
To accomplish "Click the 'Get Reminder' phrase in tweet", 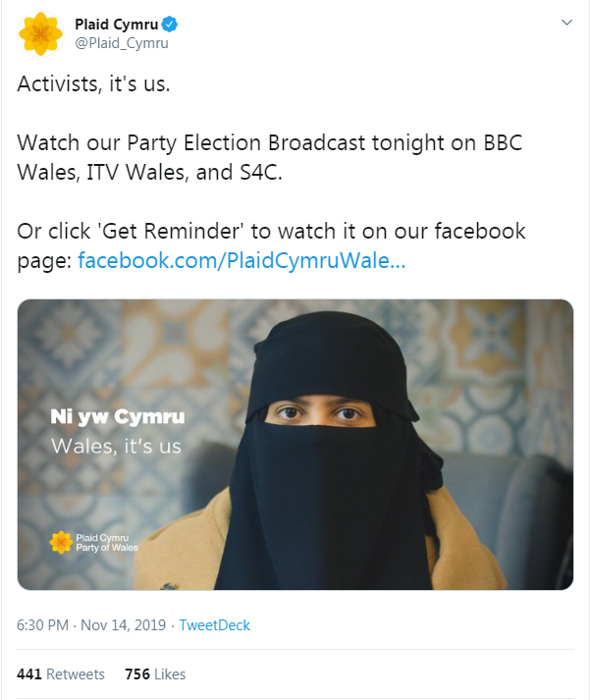I will pyautogui.click(x=173, y=232).
